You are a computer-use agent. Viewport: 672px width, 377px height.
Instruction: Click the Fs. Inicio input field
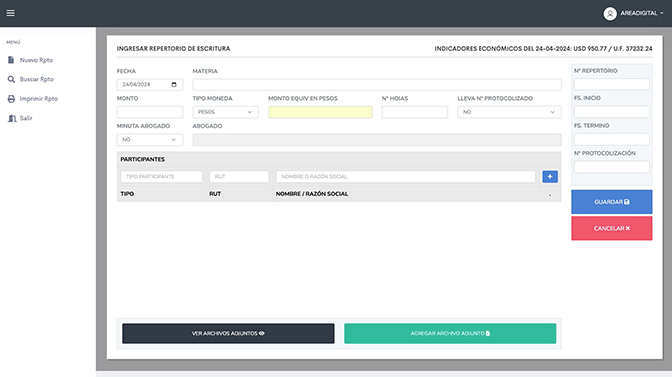(612, 112)
